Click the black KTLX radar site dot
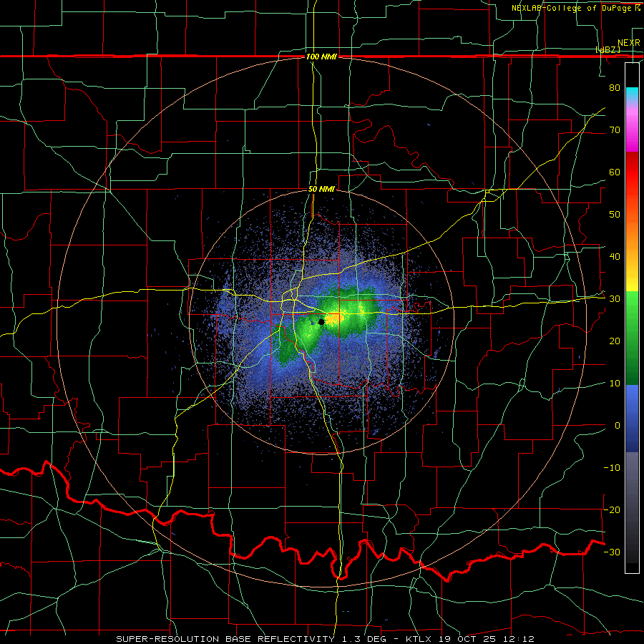The height and width of the screenshot is (644, 644). pyautogui.click(x=321, y=322)
